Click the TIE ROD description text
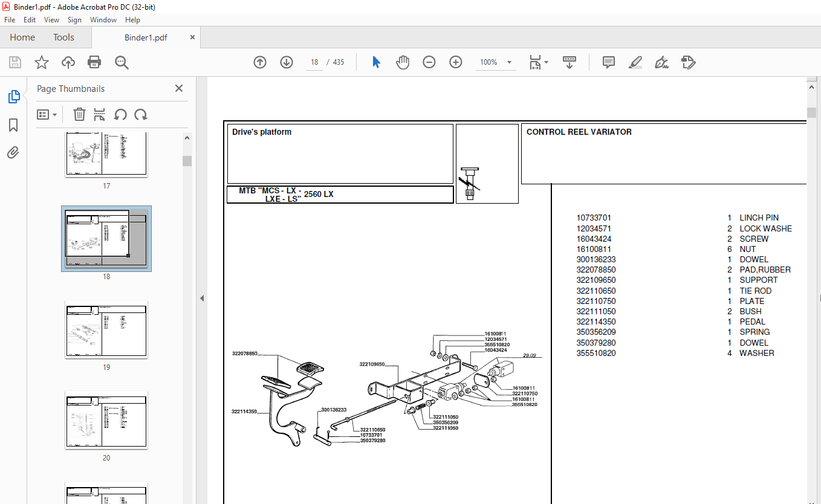This screenshot has width=821, height=504. (x=755, y=291)
